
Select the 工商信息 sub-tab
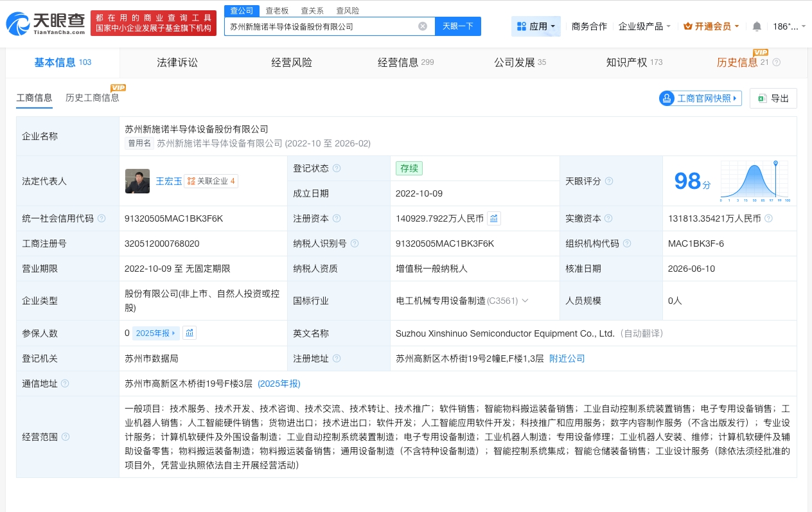tap(34, 98)
